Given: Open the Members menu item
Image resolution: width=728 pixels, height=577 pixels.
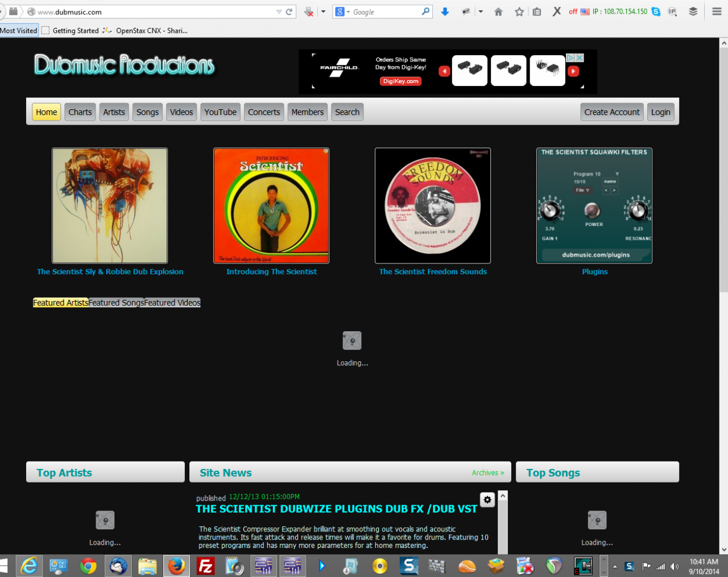Looking at the screenshot, I should tap(308, 112).
